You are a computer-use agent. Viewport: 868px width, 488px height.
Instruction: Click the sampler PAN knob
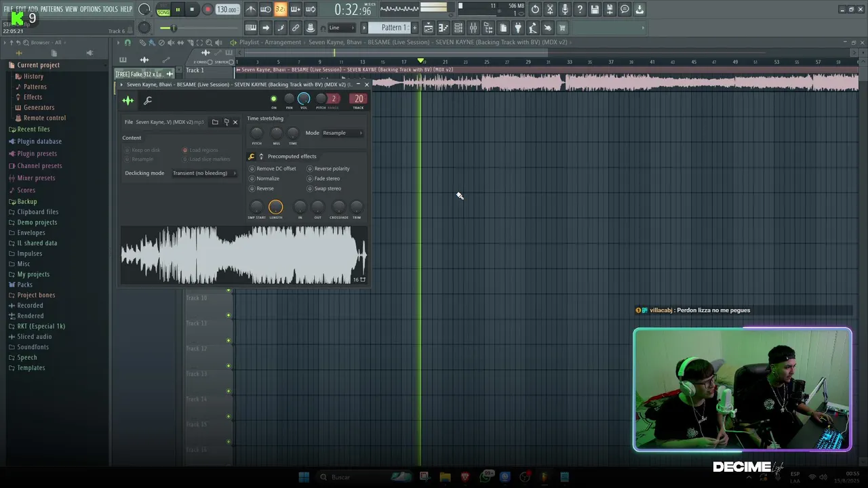289,99
